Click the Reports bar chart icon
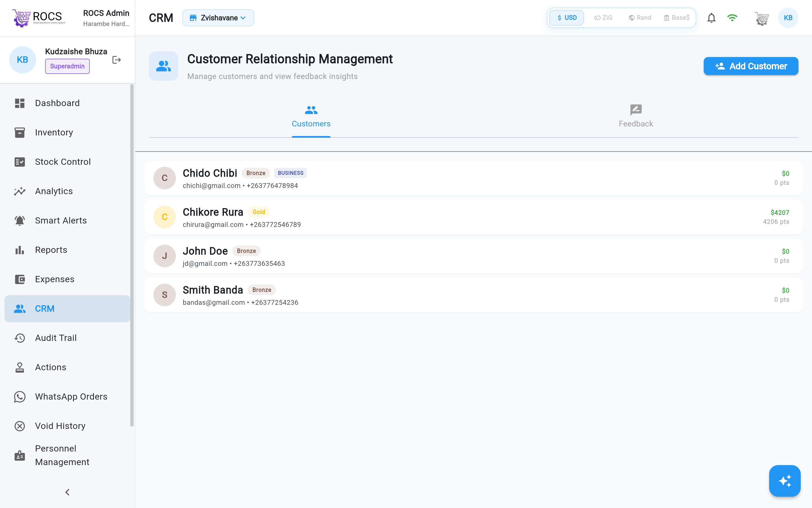 point(20,250)
